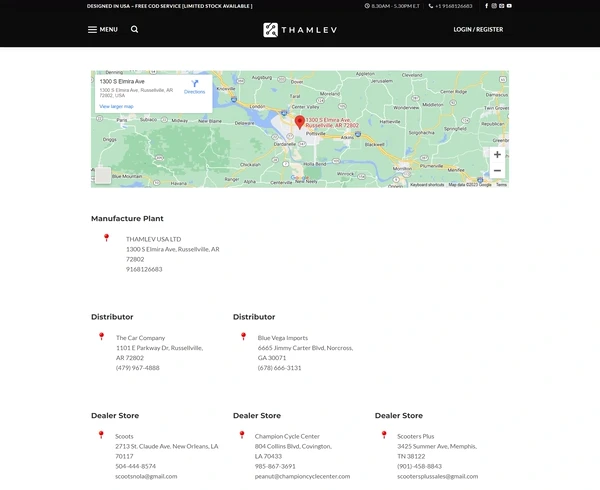
Task: Click the Champion Cycle Center name
Action: (x=287, y=436)
